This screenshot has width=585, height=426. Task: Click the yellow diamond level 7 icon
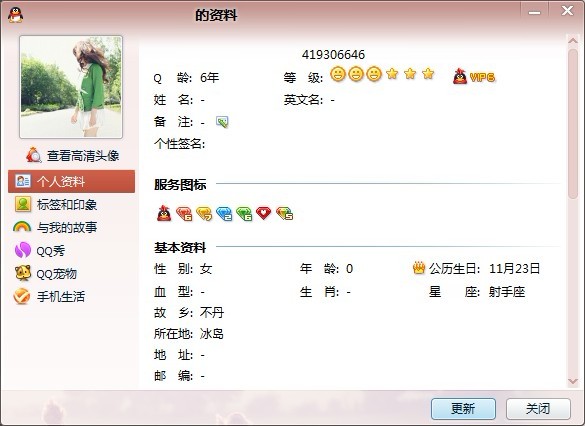[204, 213]
